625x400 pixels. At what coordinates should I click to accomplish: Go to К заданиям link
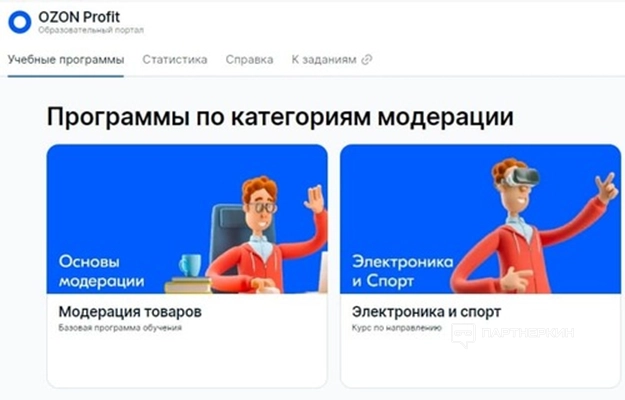tap(324, 60)
